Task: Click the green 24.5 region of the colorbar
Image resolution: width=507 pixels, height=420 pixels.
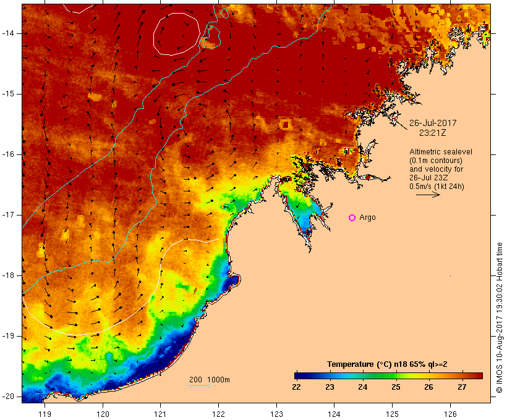Action: point(379,376)
